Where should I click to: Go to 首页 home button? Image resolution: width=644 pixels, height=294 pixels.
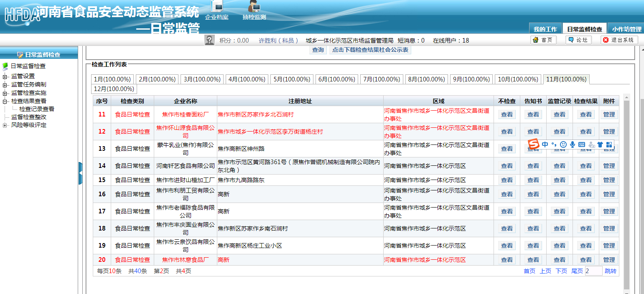(x=543, y=40)
